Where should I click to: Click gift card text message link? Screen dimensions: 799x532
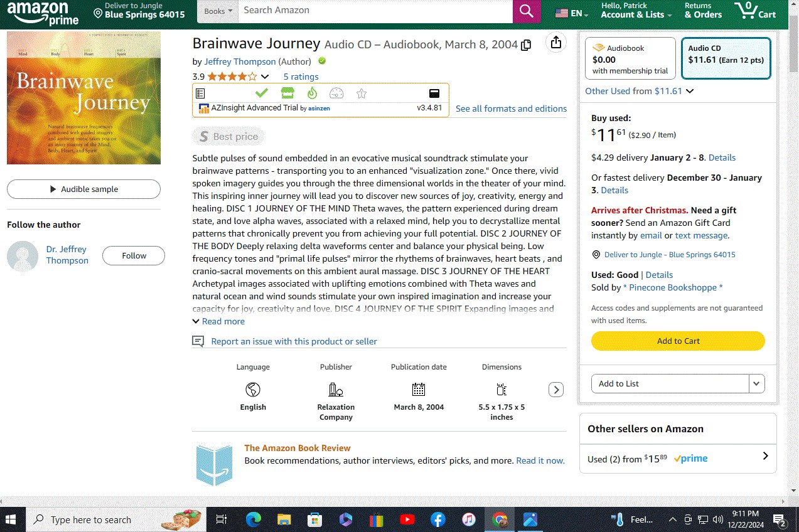[701, 235]
